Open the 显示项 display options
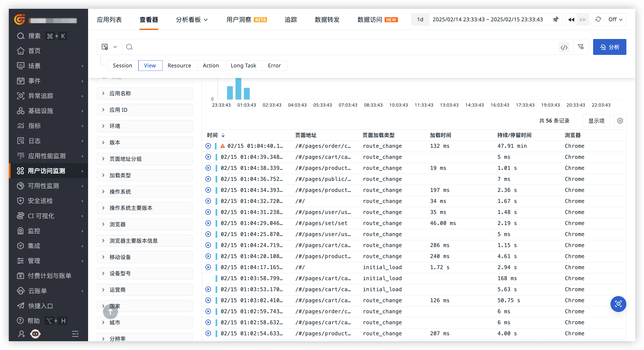Screen dimensions: 644x350 pyautogui.click(x=596, y=121)
